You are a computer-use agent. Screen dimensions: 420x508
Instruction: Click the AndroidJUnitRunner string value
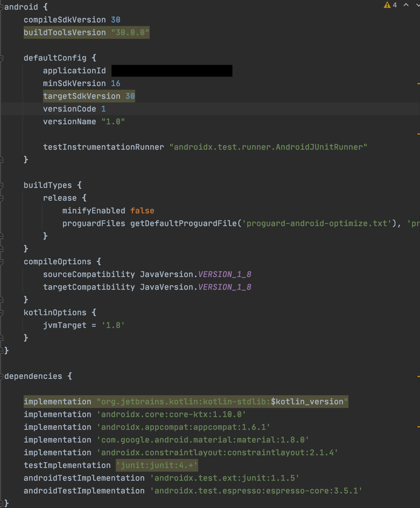268,147
